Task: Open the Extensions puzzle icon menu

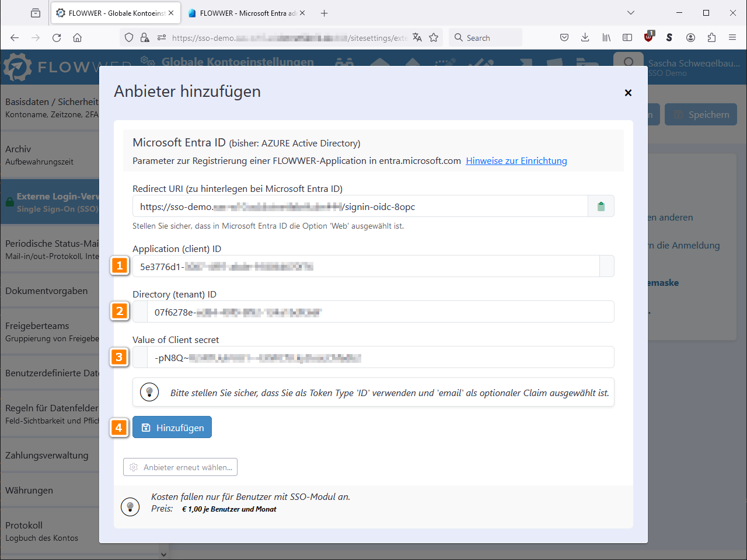Action: 711,38
